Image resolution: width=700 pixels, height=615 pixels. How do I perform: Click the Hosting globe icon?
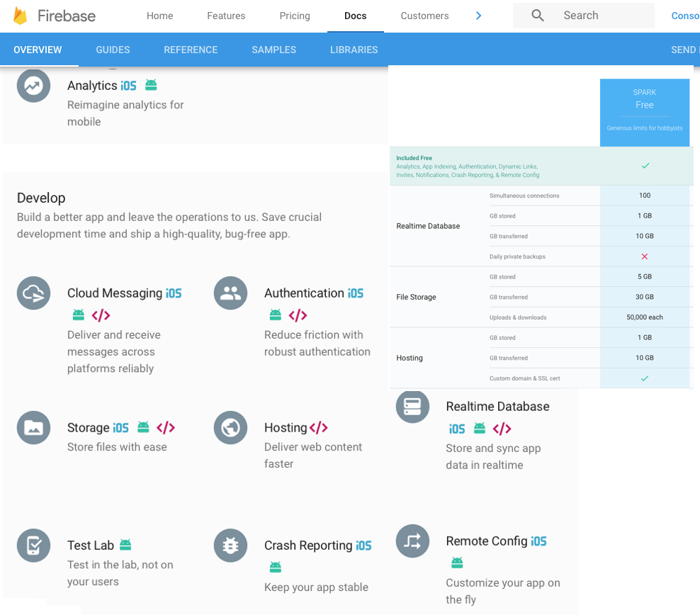point(230,428)
